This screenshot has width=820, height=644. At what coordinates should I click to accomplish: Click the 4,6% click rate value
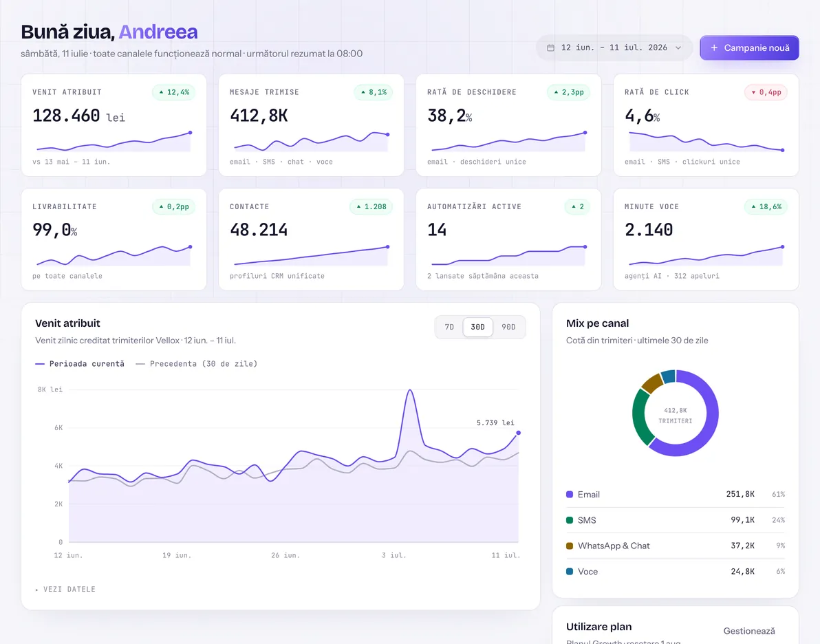[x=643, y=116]
